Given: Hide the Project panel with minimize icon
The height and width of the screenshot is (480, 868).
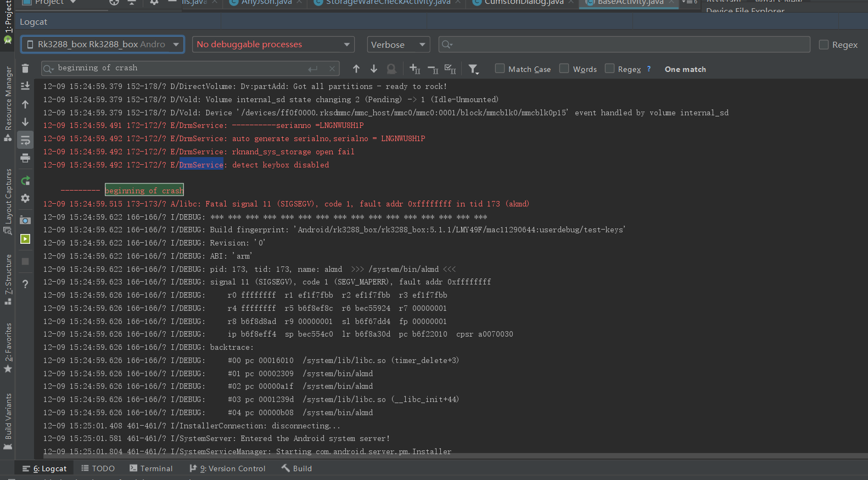Looking at the screenshot, I should click(x=172, y=2).
